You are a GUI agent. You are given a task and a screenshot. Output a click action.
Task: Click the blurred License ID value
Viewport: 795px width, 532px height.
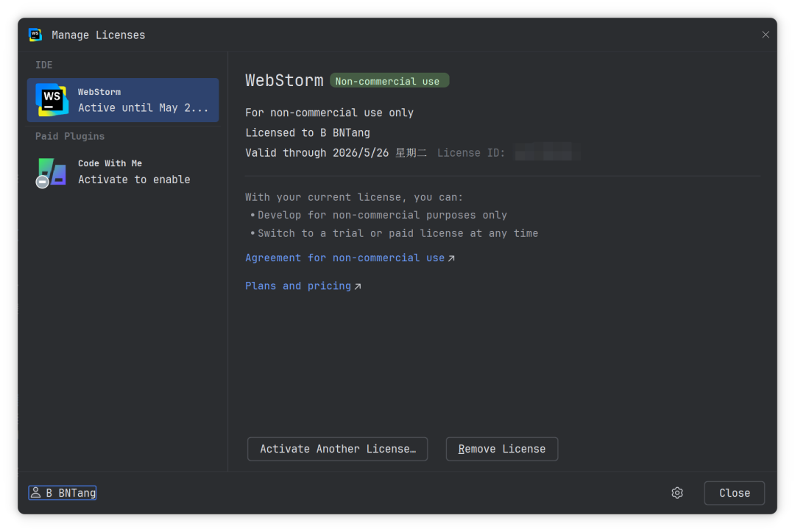pos(546,153)
